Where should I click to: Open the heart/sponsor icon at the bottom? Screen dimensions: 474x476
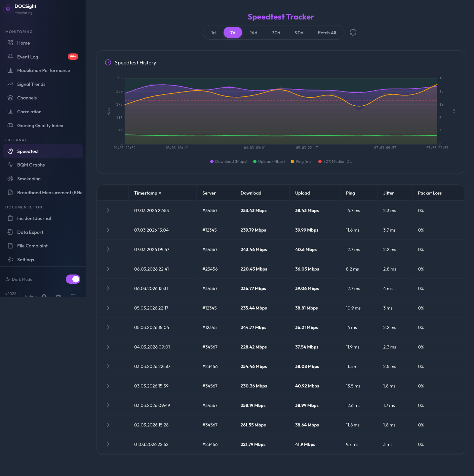tap(73, 296)
